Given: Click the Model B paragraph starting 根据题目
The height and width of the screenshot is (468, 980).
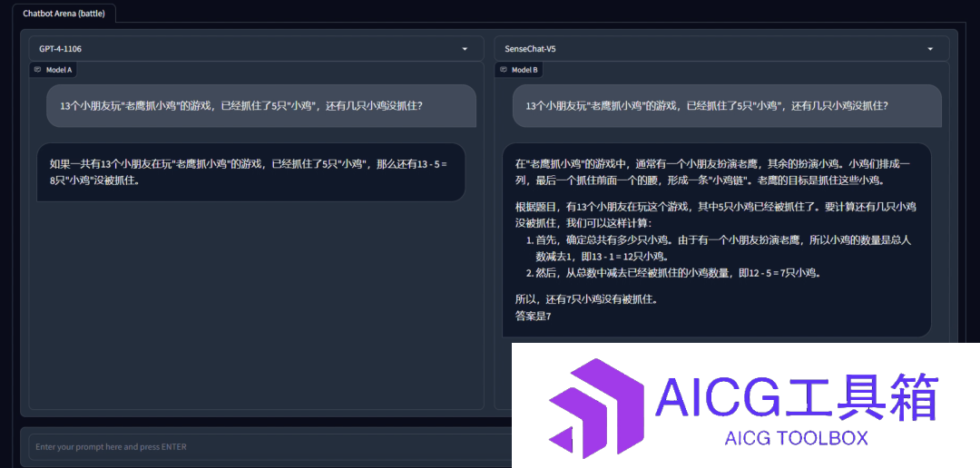Looking at the screenshot, I should 716,215.
